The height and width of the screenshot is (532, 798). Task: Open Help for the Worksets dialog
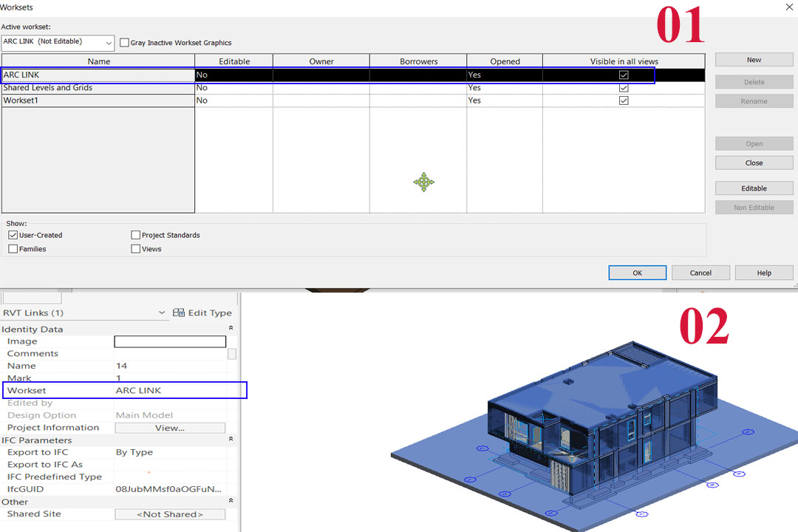(x=764, y=273)
